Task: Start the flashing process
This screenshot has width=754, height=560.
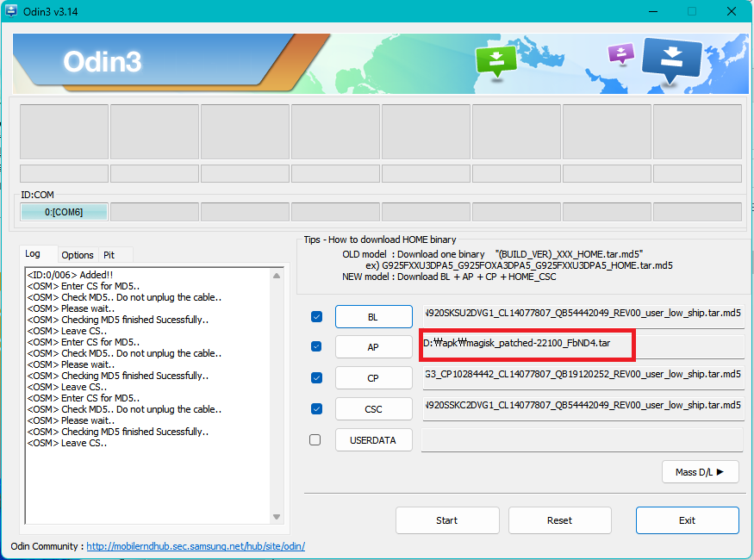Action: (x=447, y=520)
